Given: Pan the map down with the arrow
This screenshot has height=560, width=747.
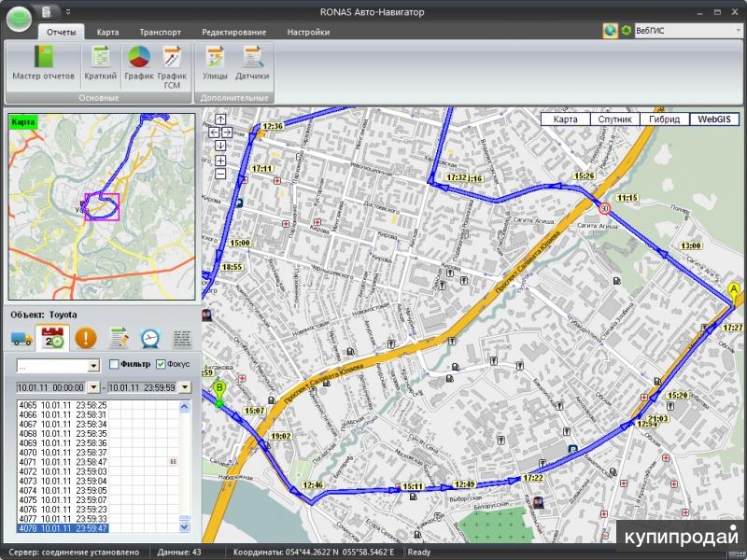Looking at the screenshot, I should click(220, 146).
